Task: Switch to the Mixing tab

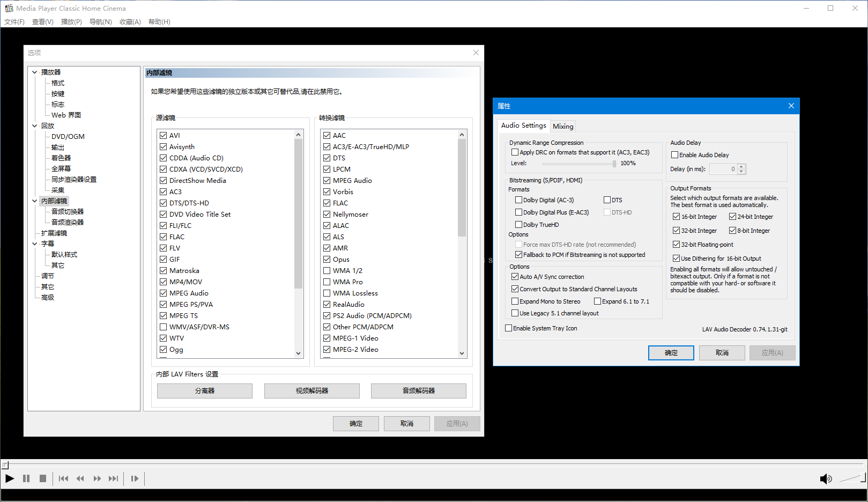Action: [x=563, y=126]
